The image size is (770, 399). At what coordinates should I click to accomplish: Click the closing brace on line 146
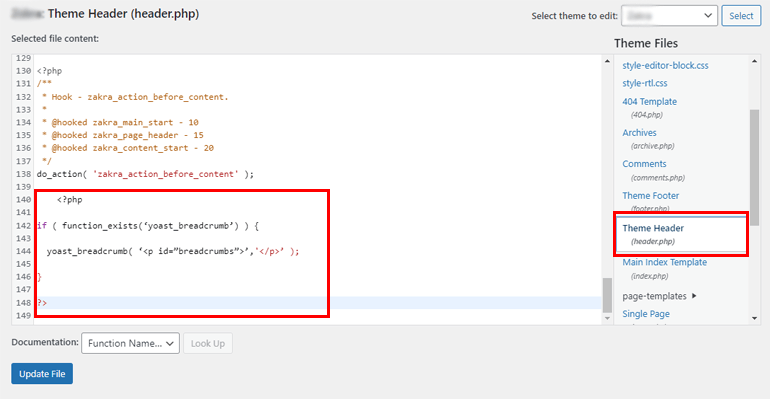(x=40, y=277)
